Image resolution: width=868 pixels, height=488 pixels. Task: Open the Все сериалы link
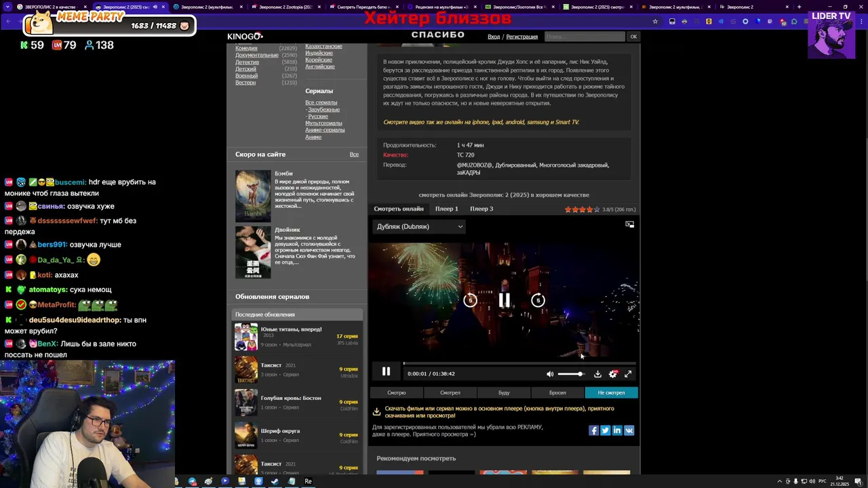321,102
